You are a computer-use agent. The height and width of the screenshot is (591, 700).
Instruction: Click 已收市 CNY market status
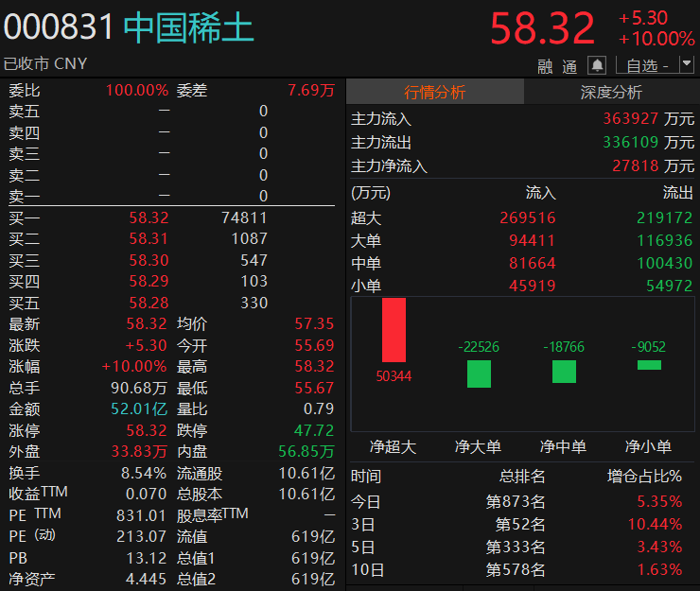tap(45, 64)
